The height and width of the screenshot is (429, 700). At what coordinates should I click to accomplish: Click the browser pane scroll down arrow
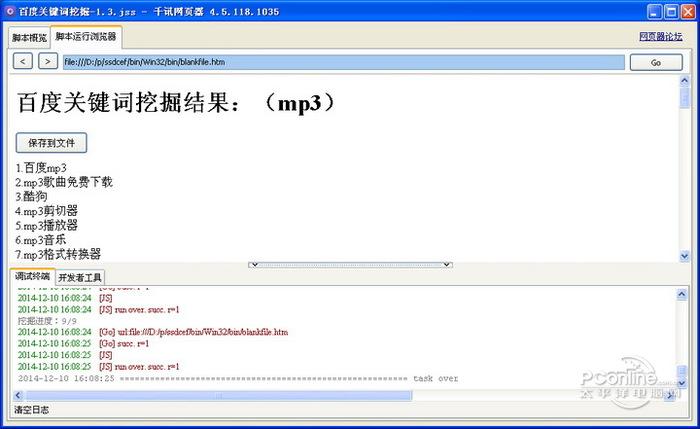[684, 256]
